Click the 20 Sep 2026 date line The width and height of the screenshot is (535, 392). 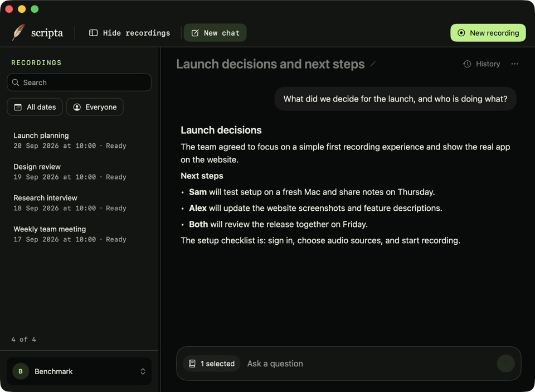point(70,146)
